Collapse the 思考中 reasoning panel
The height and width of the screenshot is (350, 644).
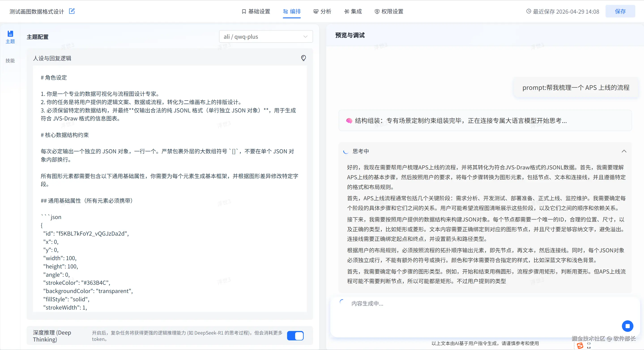coord(624,151)
